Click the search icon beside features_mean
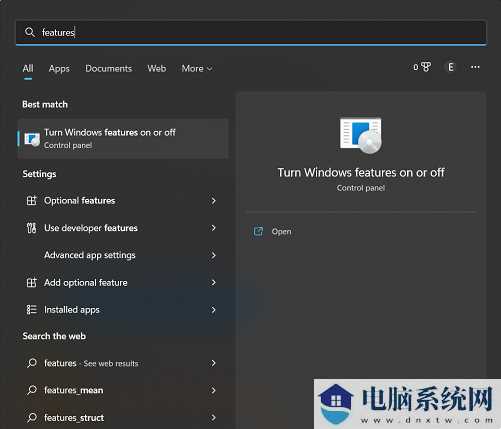The height and width of the screenshot is (429, 501). [32, 390]
